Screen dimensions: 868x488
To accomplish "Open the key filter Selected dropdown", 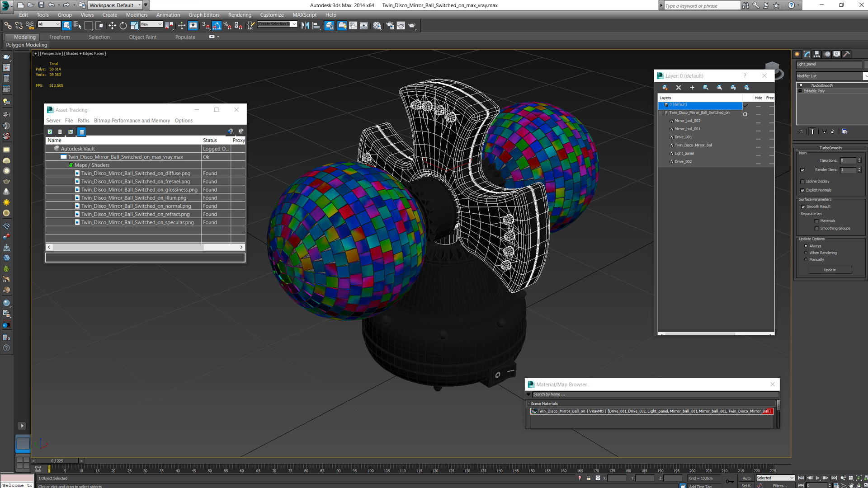I will (x=775, y=478).
